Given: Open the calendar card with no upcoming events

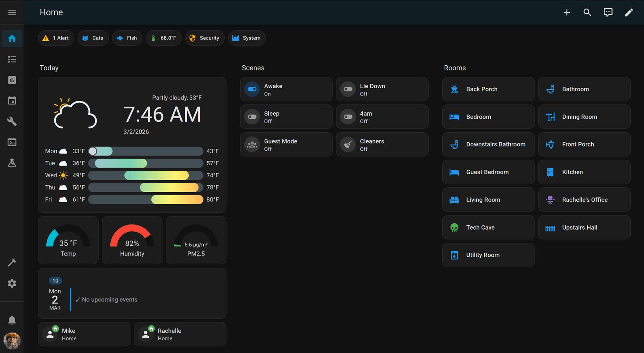Looking at the screenshot, I should (x=132, y=294).
